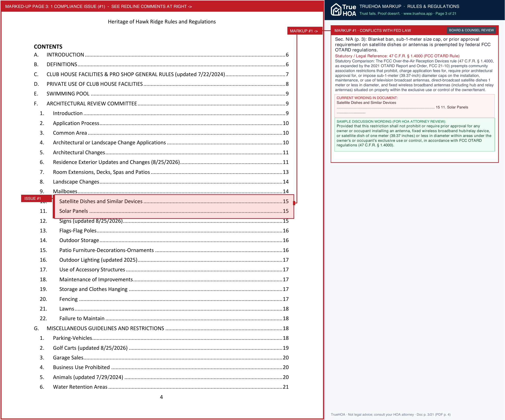Select the Signs (updated 8/25/2026) entry
This screenshot has height=420, width=505.
(x=164, y=221)
